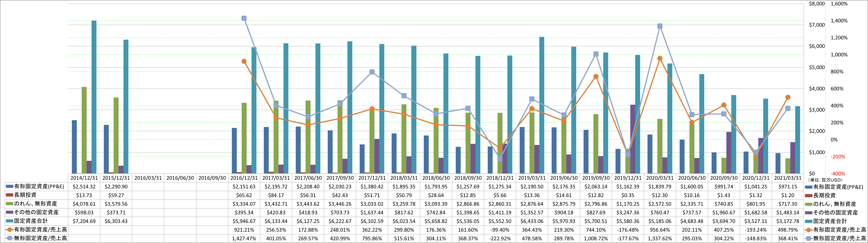Select the 2016/12/31 date header
The image size is (868, 243).
(x=244, y=178)
